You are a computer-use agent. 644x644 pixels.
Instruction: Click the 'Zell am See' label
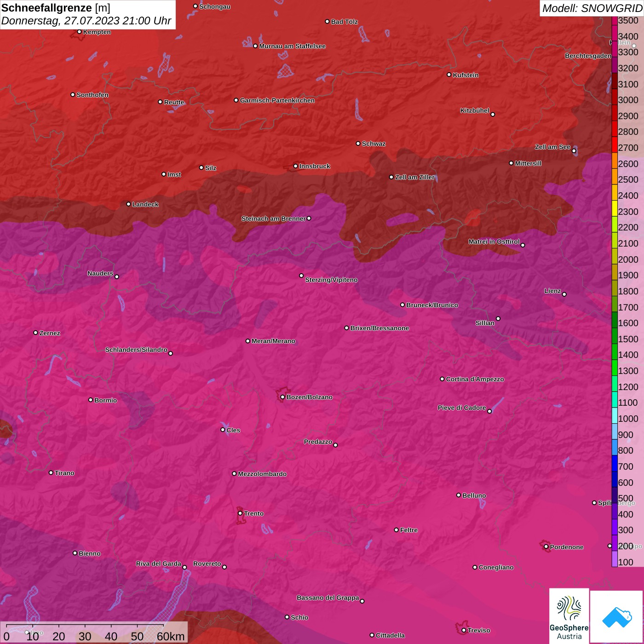[x=552, y=147]
